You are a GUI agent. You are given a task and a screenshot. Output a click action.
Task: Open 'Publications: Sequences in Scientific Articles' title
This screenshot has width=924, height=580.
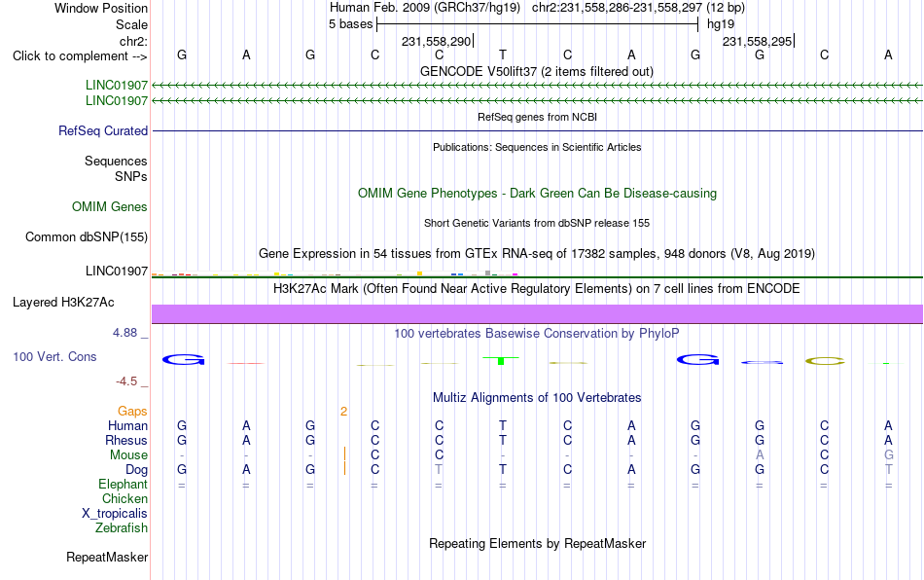(537, 147)
